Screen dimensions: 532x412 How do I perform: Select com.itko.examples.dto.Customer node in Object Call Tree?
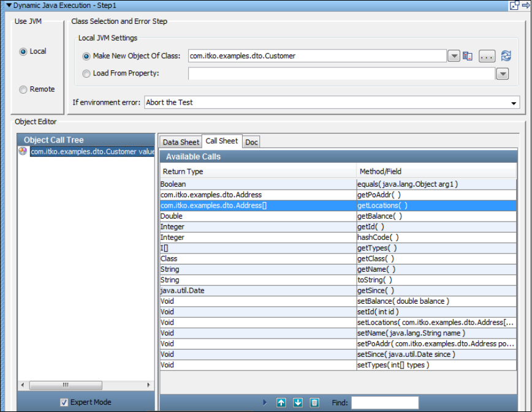pos(93,151)
